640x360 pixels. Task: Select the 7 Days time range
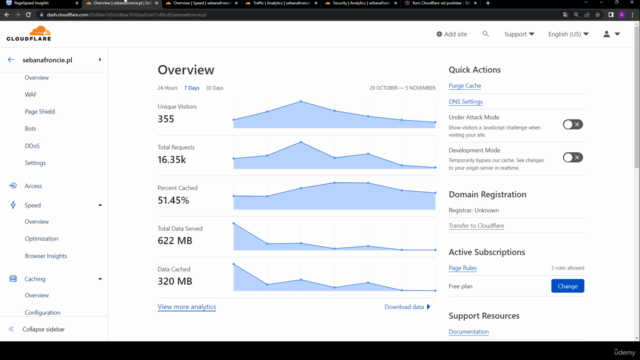(191, 88)
